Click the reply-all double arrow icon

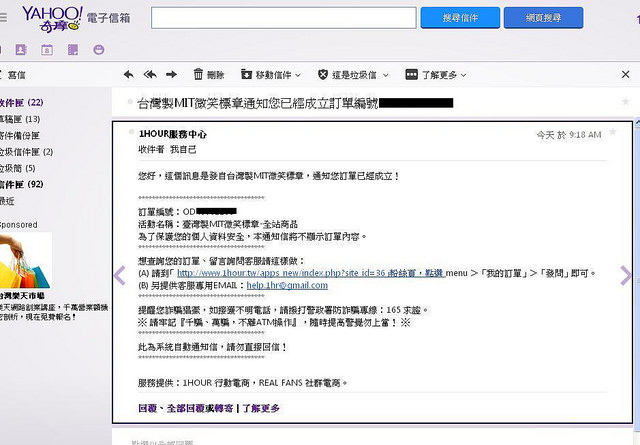click(150, 74)
